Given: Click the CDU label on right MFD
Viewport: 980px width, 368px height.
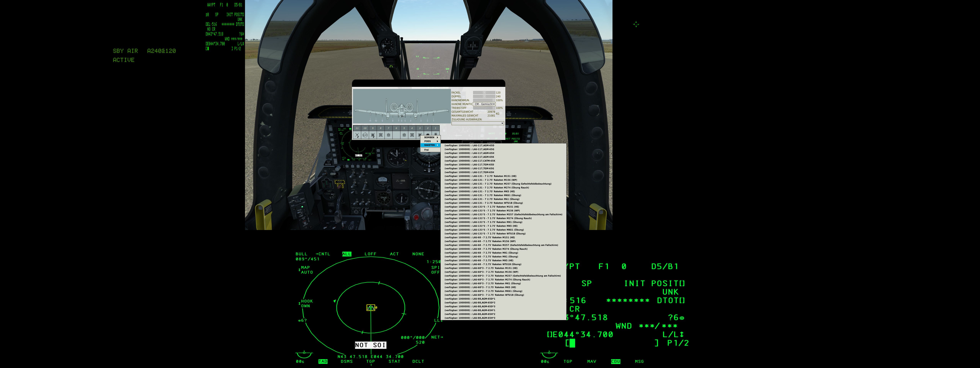Looking at the screenshot, I should (x=616, y=361).
